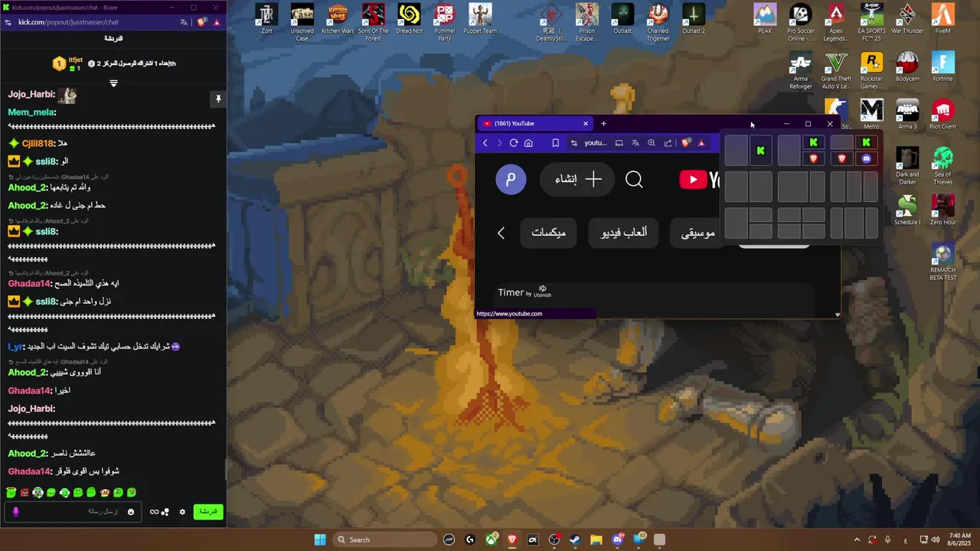
Task: Select the ميكسات filter chip
Action: coord(549,233)
